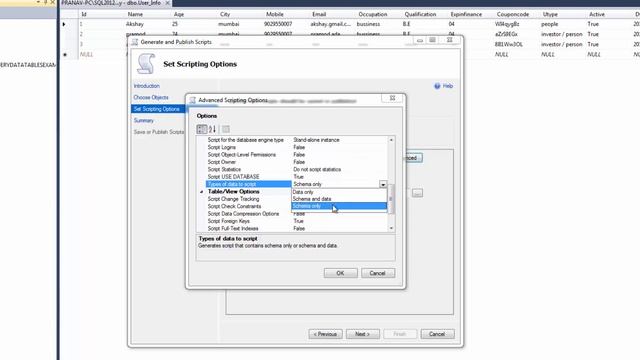Choose Data only from the dropdown list
Viewport: 640px width, 360px height.
pyautogui.click(x=339, y=192)
